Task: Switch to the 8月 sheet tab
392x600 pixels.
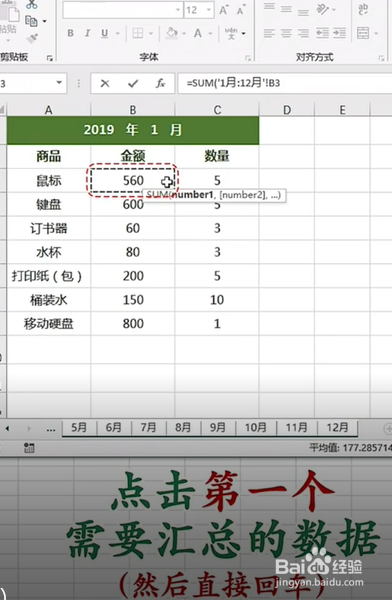Action: coord(183,427)
